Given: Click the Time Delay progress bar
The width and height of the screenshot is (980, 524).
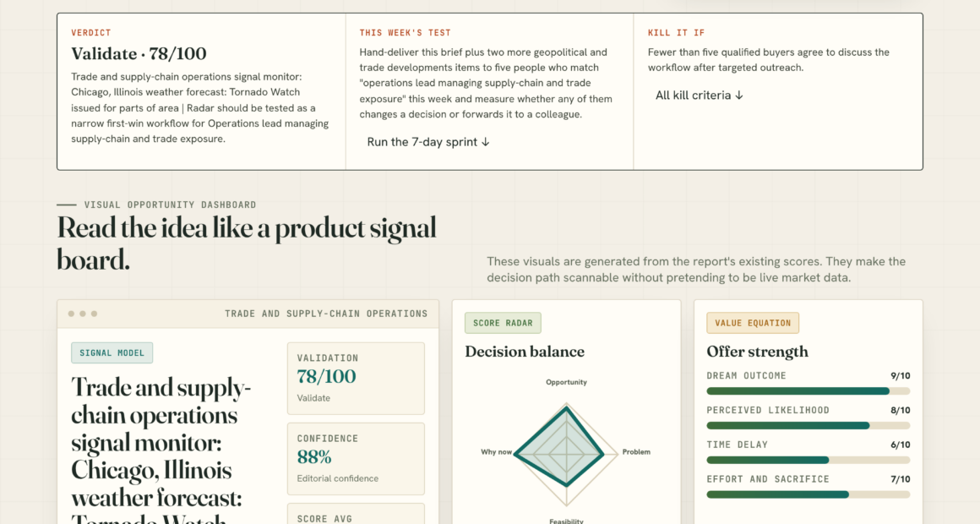Looking at the screenshot, I should pyautogui.click(x=808, y=460).
